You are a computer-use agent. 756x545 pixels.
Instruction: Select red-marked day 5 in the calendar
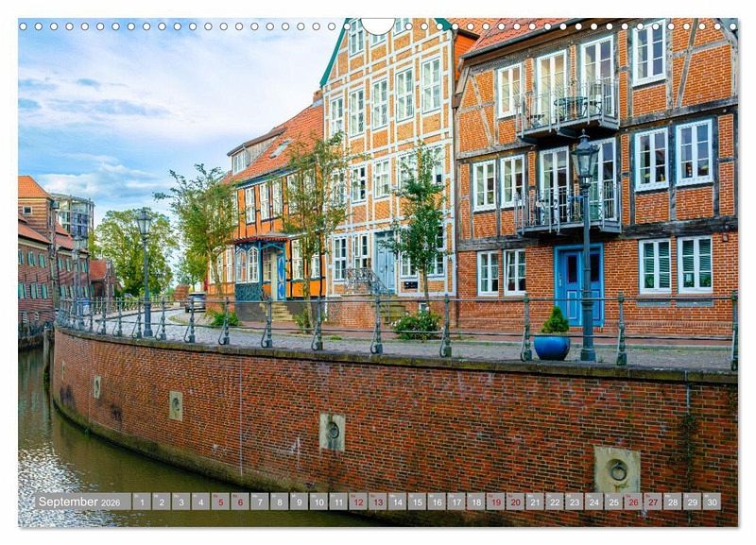coord(220,502)
